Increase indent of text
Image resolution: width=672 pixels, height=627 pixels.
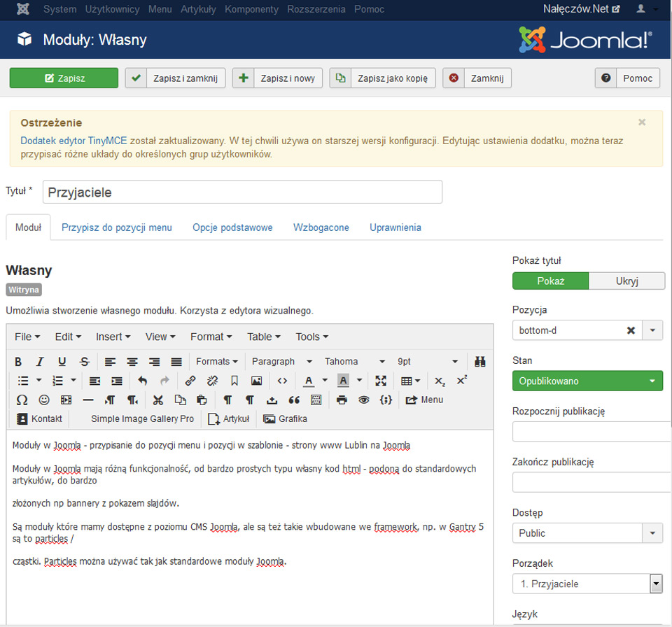coord(117,381)
